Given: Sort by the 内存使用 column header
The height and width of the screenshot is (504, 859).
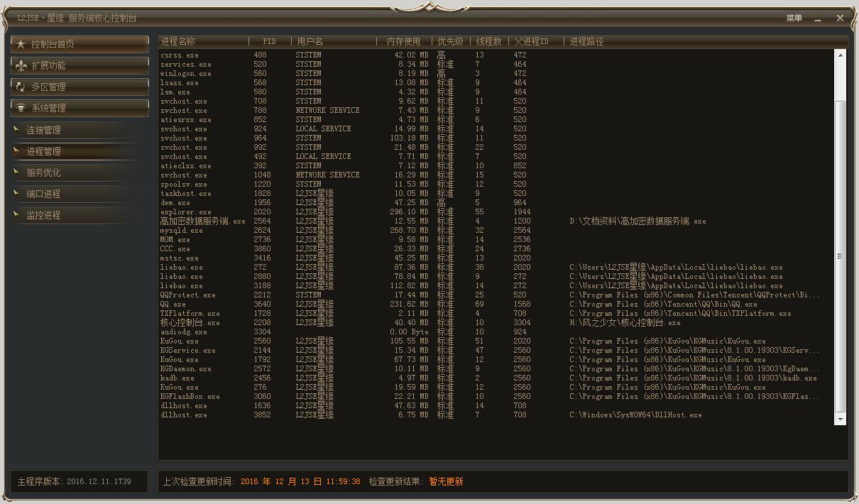Looking at the screenshot, I should 404,42.
